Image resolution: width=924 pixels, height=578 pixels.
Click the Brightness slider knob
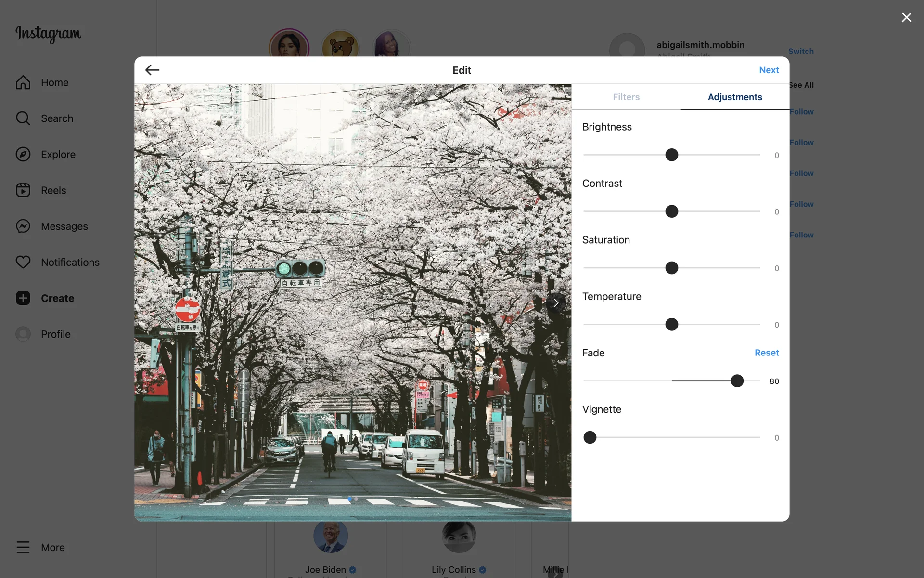671,155
